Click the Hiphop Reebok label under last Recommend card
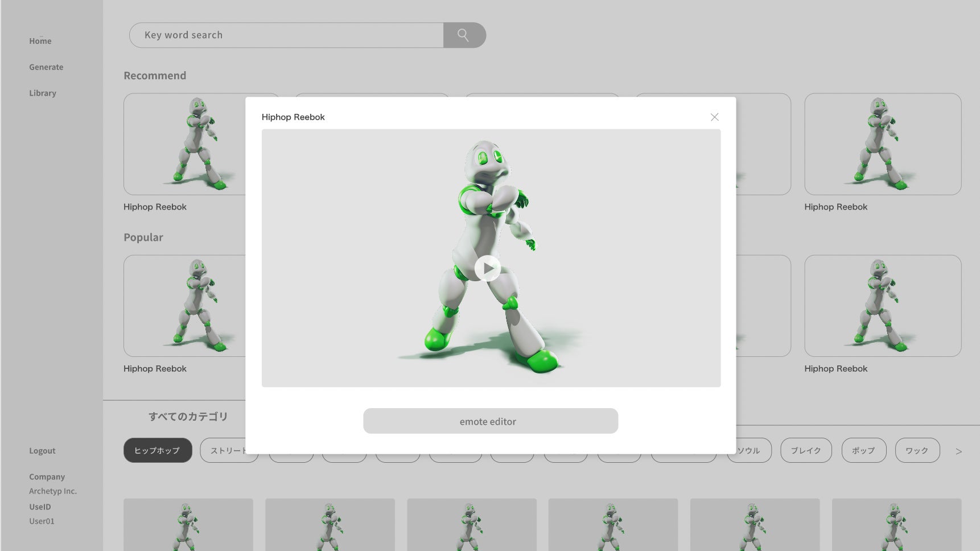The image size is (980, 551). coord(836,207)
